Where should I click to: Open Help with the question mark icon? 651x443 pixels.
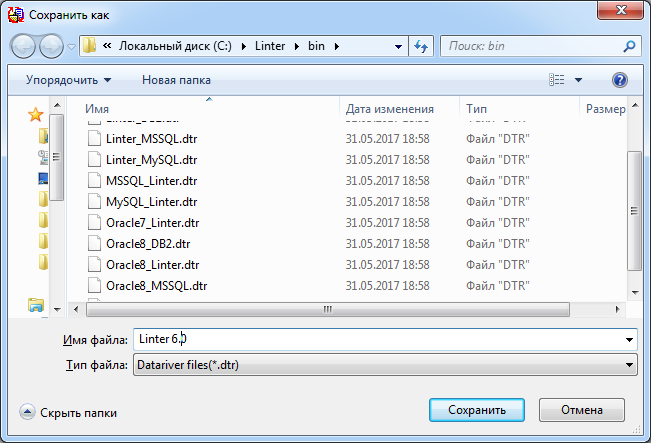point(620,80)
